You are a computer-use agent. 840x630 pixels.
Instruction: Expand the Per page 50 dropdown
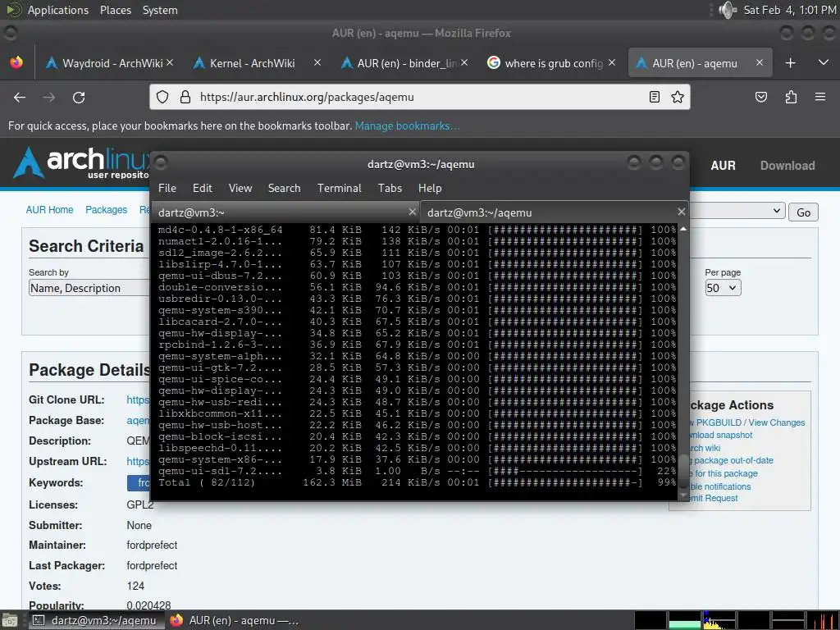pos(723,288)
